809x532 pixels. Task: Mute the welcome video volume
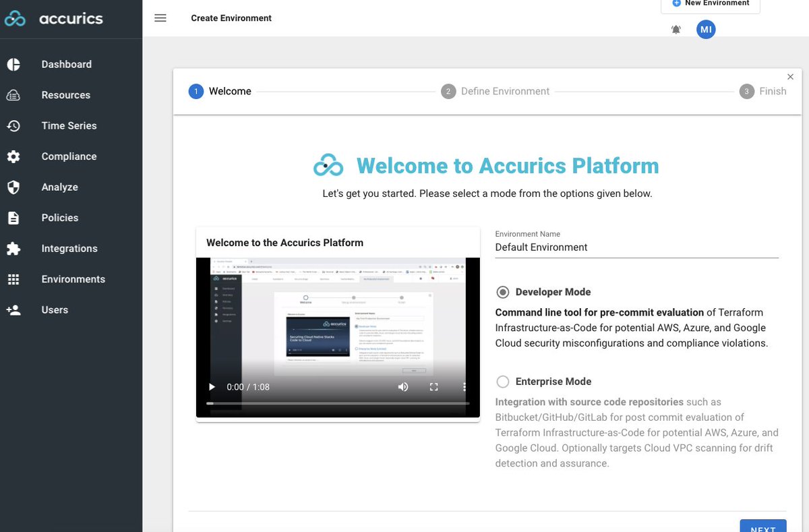coord(403,387)
